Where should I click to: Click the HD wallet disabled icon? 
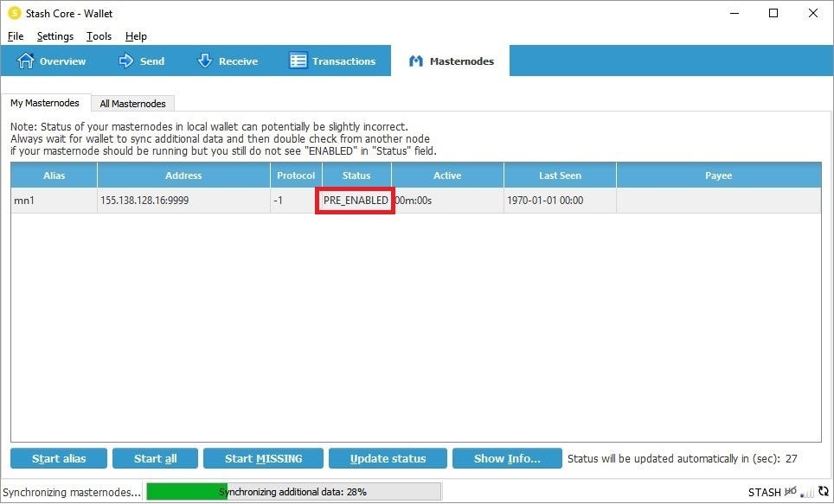791,492
